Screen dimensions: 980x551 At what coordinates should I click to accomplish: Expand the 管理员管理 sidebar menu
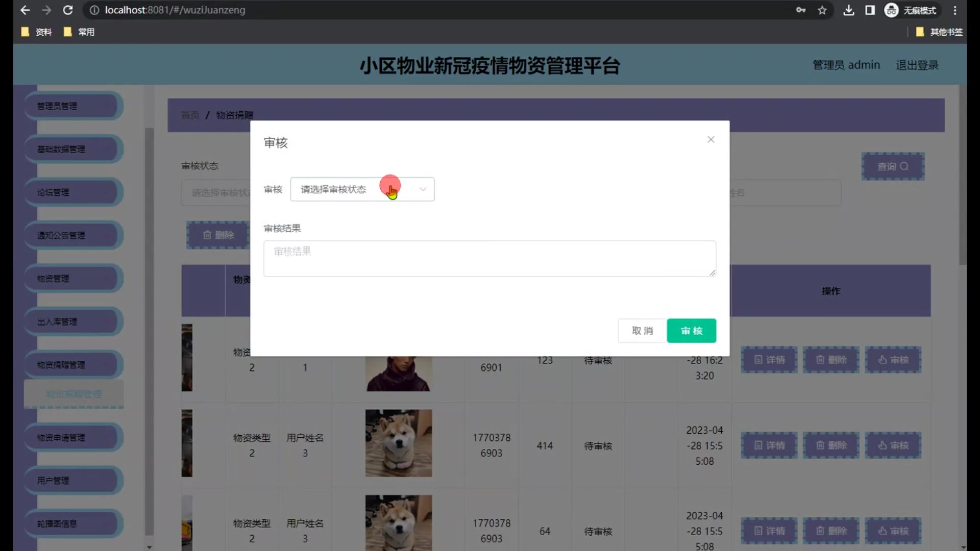(x=73, y=106)
